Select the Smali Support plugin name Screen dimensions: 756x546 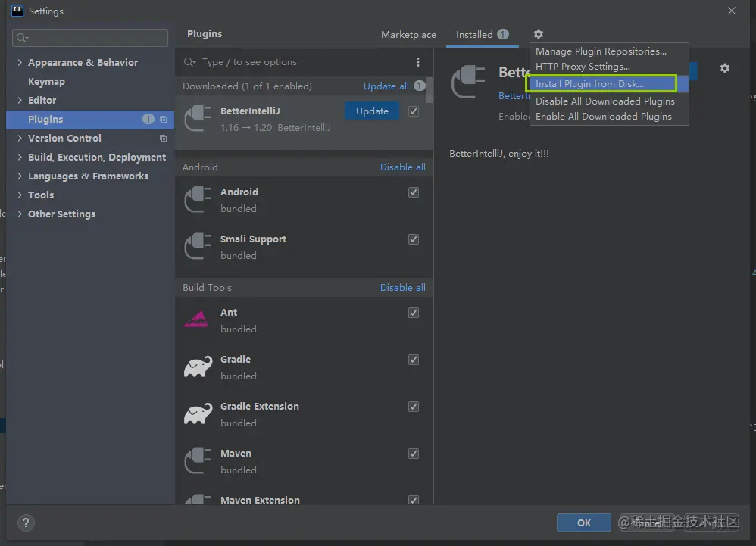pyautogui.click(x=254, y=239)
